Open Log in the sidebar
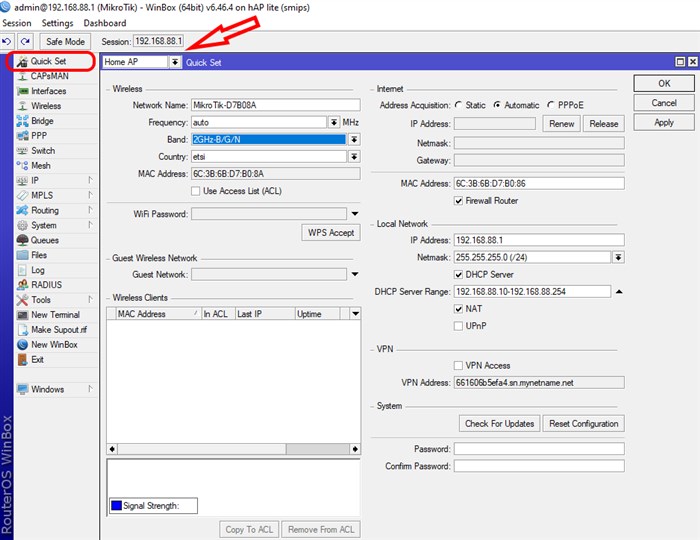The height and width of the screenshot is (540, 700). pos(38,270)
